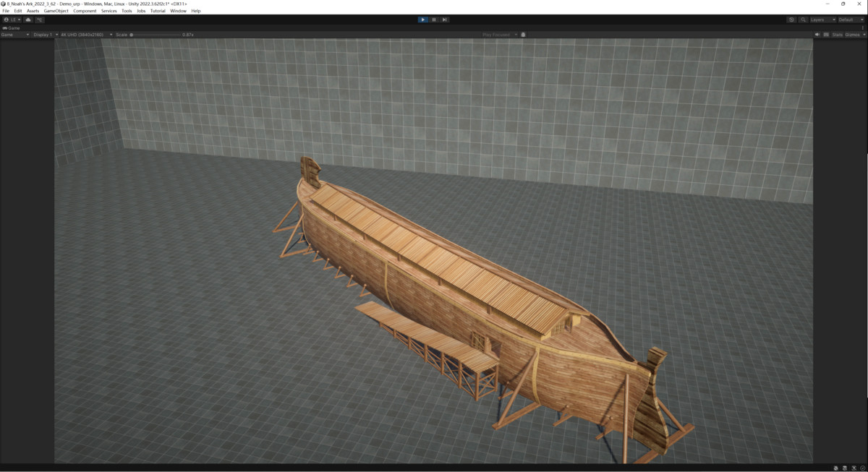This screenshot has width=868, height=472.
Task: Toggle the Stats overlay button
Action: click(837, 35)
